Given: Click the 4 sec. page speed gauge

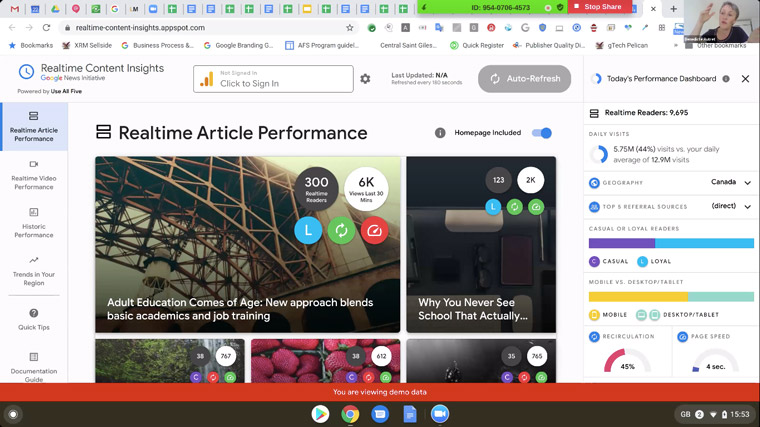Looking at the screenshot, I should (715, 361).
